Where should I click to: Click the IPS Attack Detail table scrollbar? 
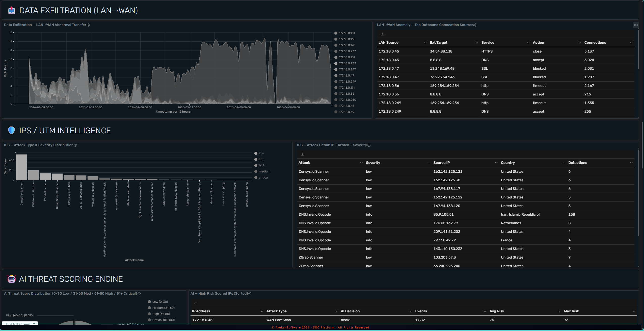(x=638, y=193)
